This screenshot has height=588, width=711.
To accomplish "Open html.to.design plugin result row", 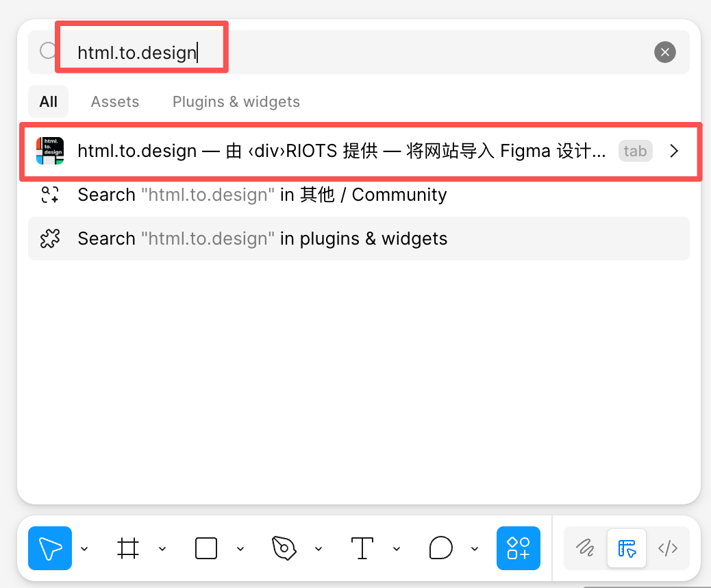I will point(360,151).
